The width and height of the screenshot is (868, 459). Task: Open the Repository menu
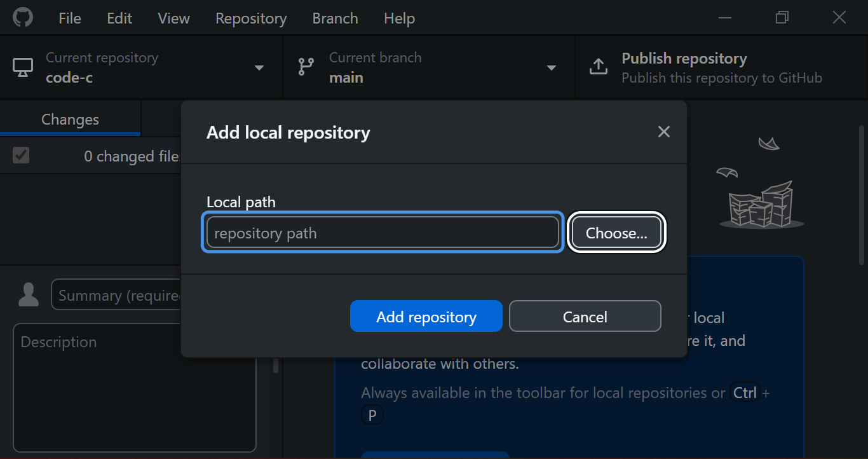[x=251, y=18]
